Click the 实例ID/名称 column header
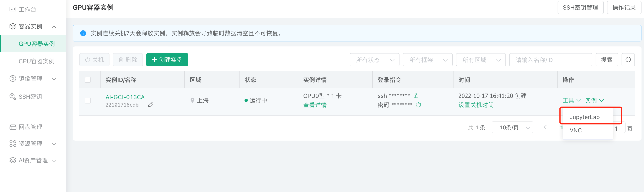This screenshot has height=192, width=644. (x=121, y=80)
